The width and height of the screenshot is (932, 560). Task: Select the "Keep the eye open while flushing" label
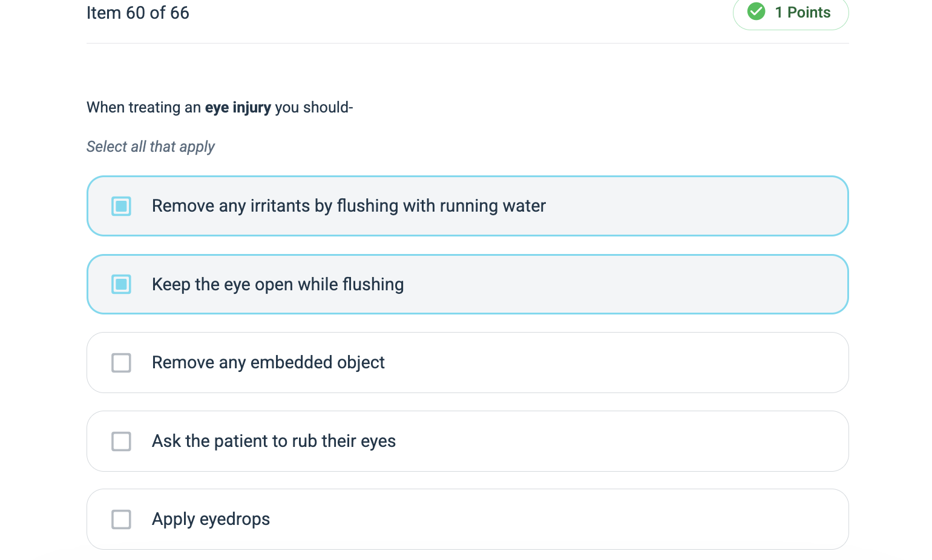click(x=278, y=284)
